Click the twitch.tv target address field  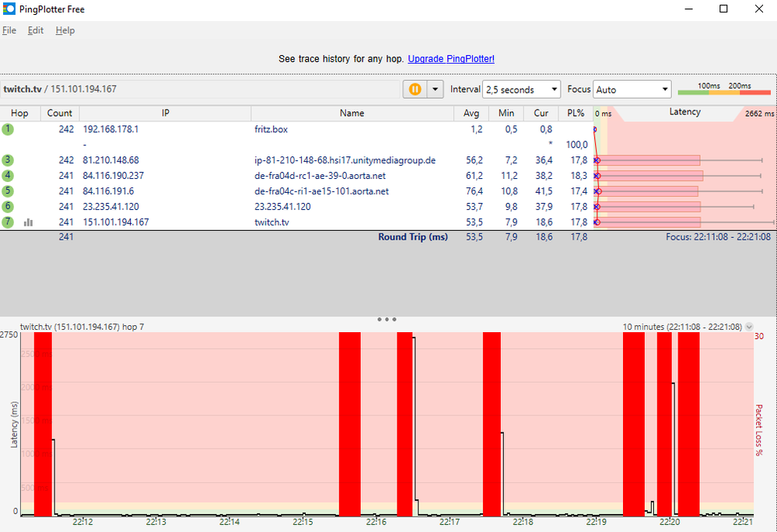click(200, 89)
